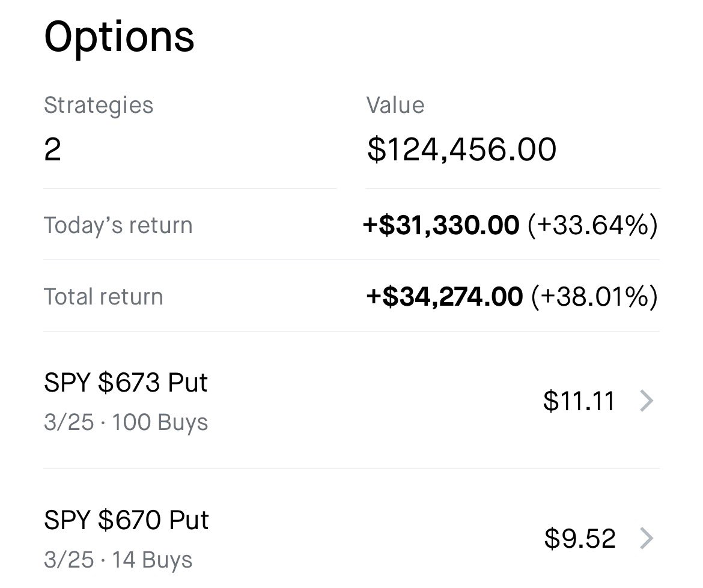Tap the $124,456.00 total options value
The width and height of the screenshot is (703, 588).
pos(461,149)
